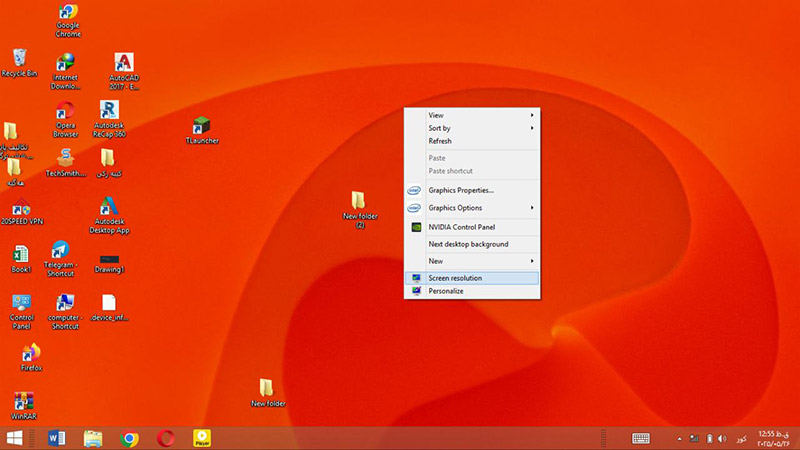Open network status tray icon

[694, 439]
